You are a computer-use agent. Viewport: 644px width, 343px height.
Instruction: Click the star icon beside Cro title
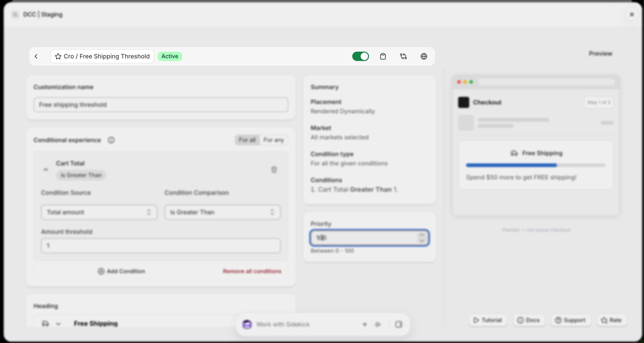tap(58, 56)
